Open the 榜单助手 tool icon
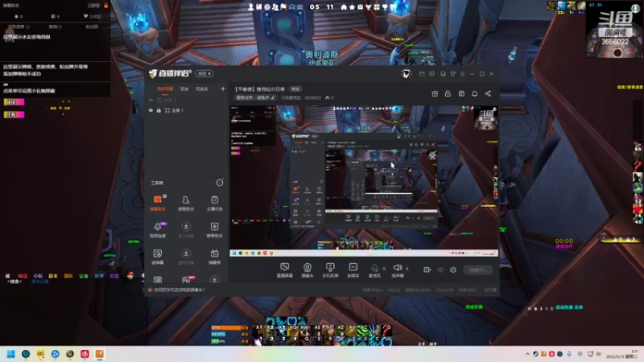Viewport: 644px width, 362px height. coord(214,230)
